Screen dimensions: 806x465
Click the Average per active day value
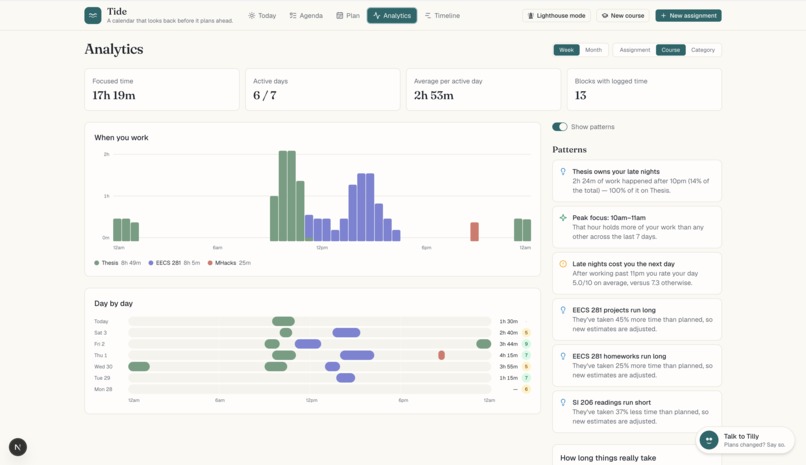tap(434, 96)
